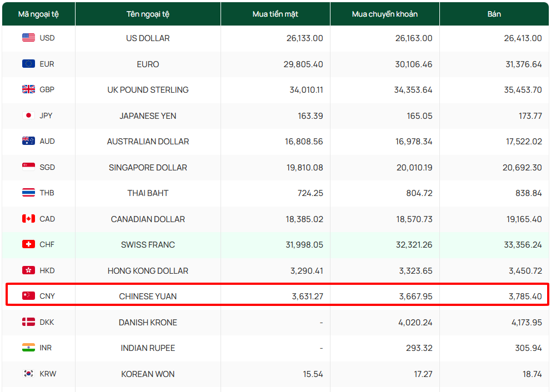Image resolution: width=551 pixels, height=392 pixels.
Task: Sort by 'Mua tiền mặt' column header
Action: pyautogui.click(x=275, y=14)
